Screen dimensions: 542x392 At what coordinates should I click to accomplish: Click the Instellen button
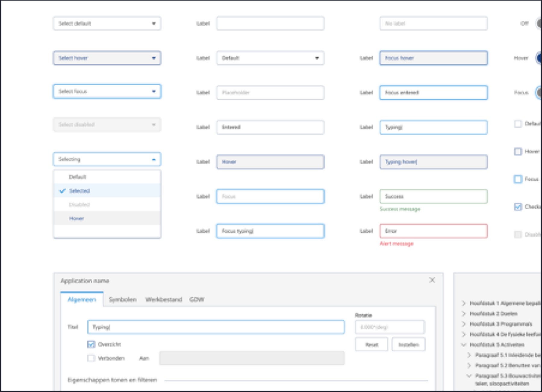[x=408, y=345]
